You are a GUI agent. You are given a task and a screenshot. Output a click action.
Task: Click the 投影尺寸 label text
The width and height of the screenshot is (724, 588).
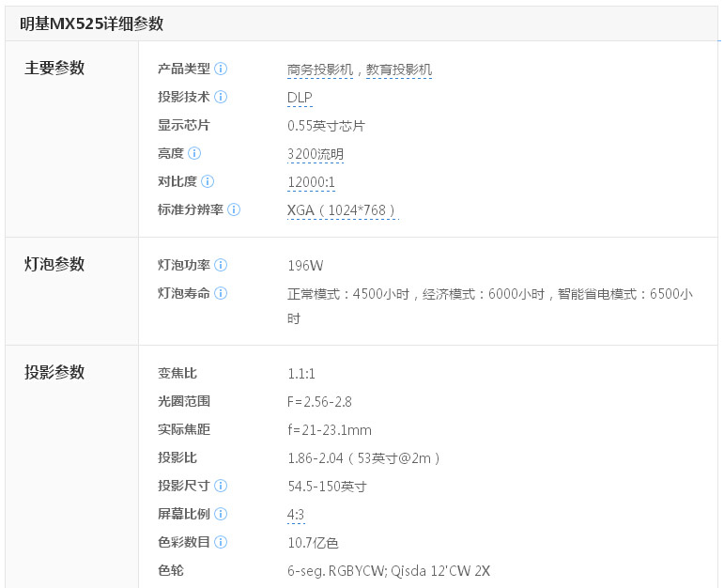click(x=184, y=486)
